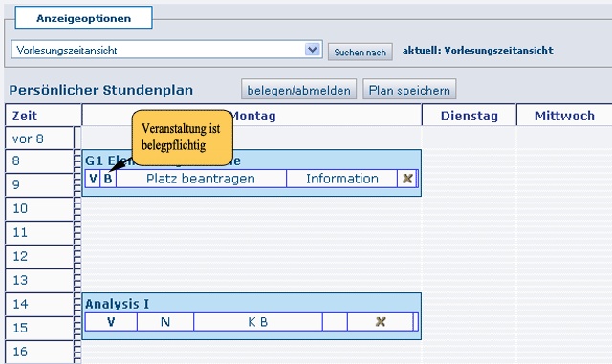Click the 15 time row label

39,328
